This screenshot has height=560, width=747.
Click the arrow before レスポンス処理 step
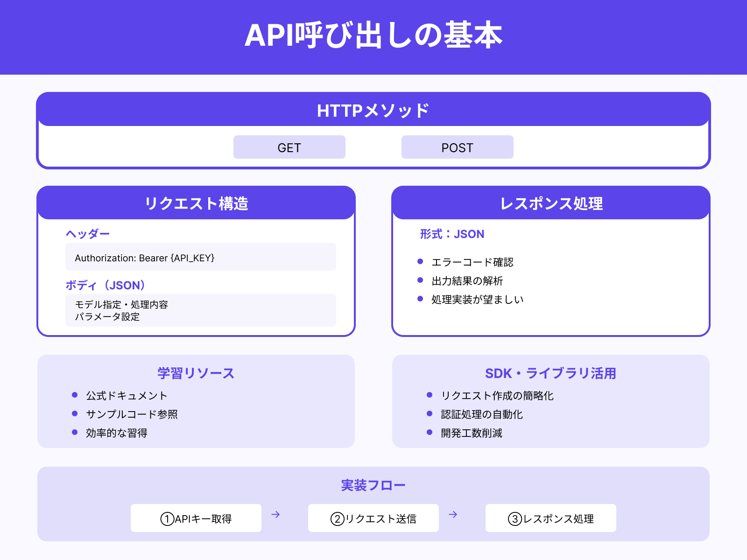click(x=452, y=515)
